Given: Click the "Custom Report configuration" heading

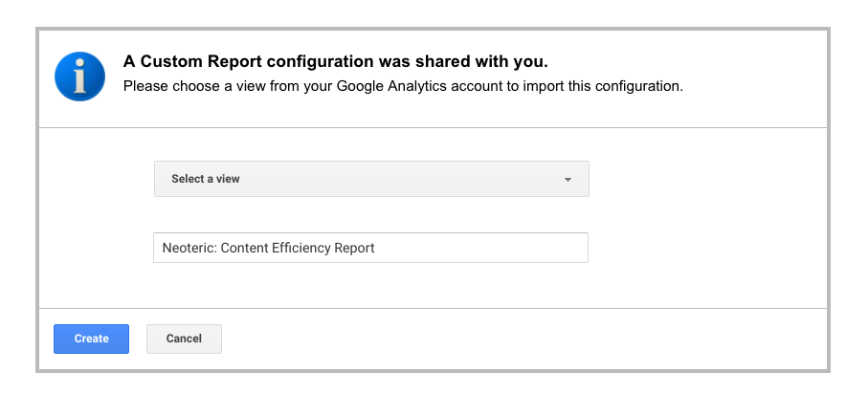Looking at the screenshot, I should [335, 62].
